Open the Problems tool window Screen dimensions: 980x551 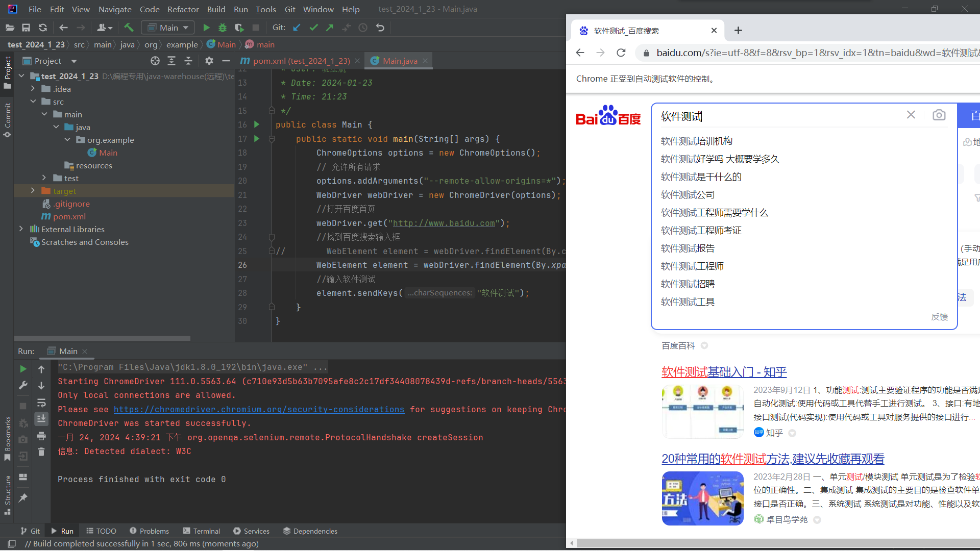[x=149, y=531]
